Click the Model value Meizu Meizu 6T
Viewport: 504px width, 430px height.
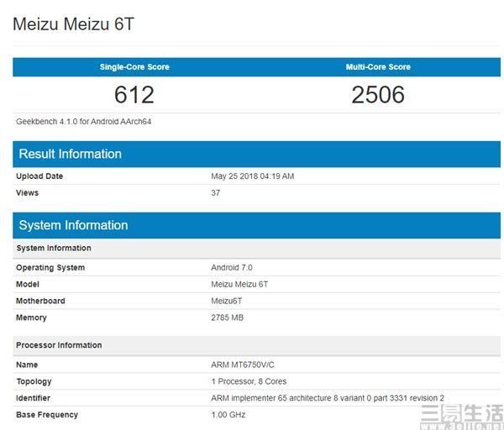pos(239,285)
